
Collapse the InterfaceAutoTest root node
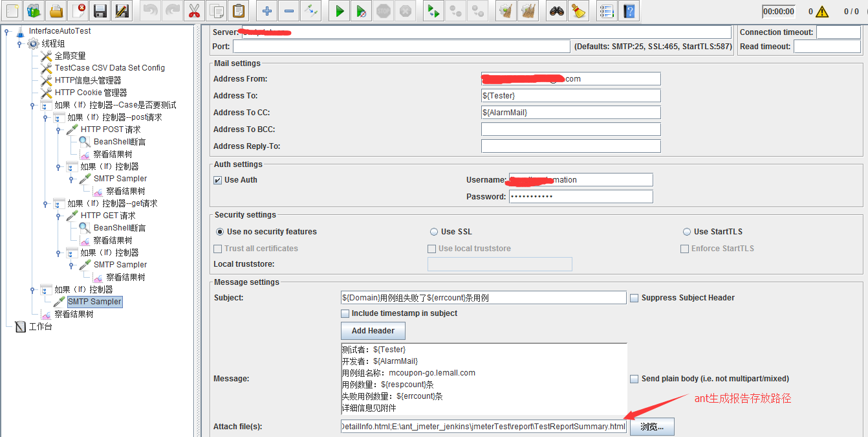click(x=6, y=31)
